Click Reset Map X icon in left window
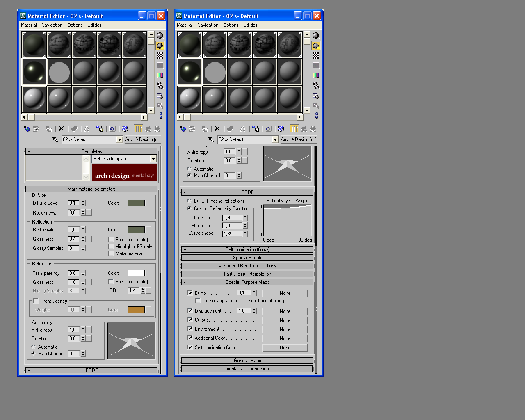 point(61,129)
